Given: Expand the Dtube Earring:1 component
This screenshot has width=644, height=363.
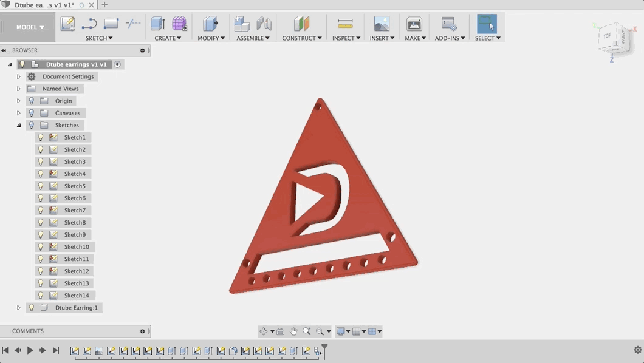Looking at the screenshot, I should tap(18, 308).
